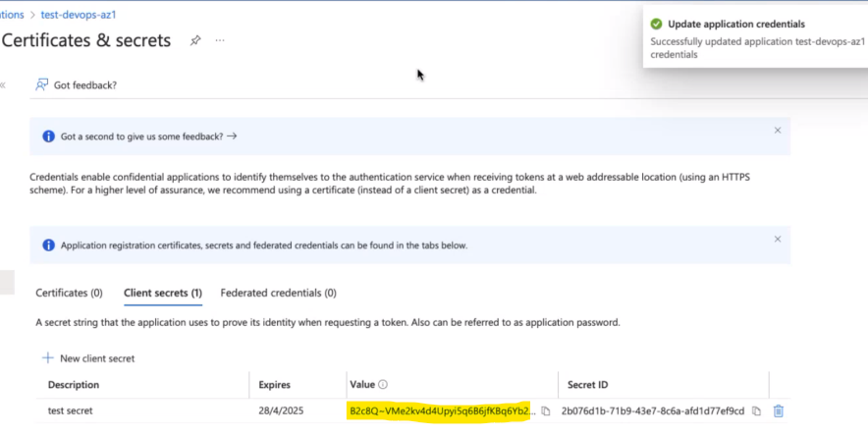868x436 pixels.
Task: Pin the Certificates & secrets page
Action: tap(195, 40)
